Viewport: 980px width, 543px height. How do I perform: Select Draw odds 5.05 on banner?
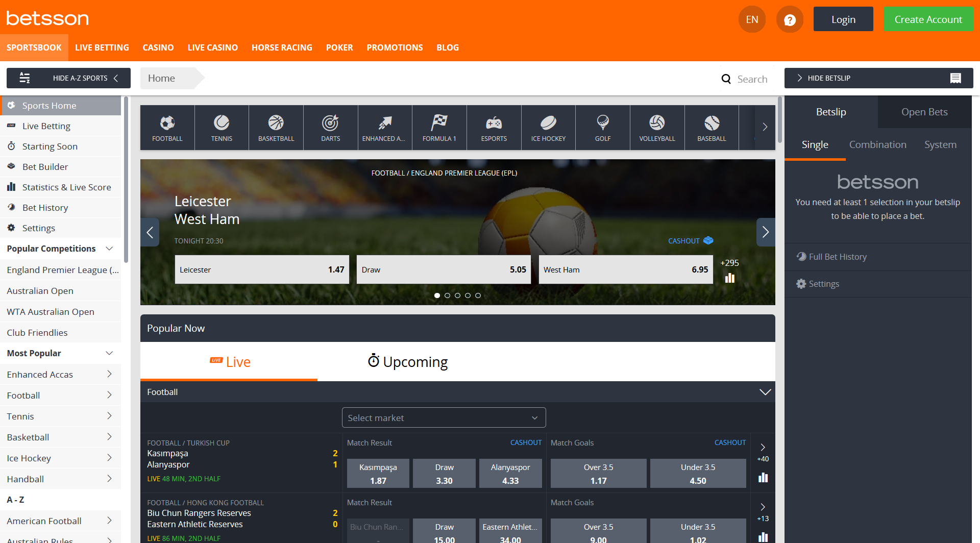(444, 269)
